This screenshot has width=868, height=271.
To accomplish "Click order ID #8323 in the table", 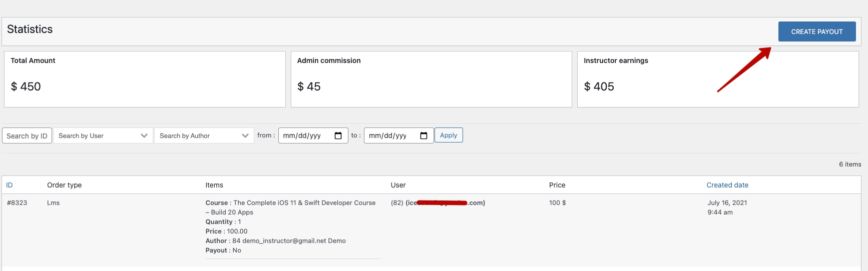I will tap(17, 202).
